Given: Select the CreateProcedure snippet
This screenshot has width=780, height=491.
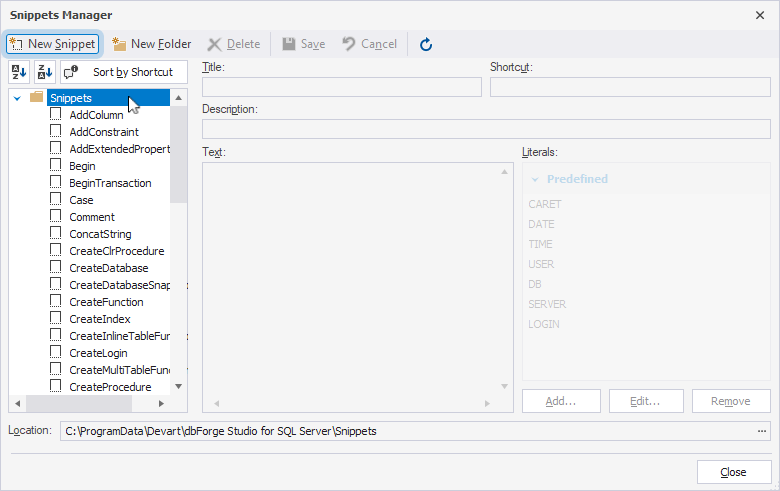Looking at the screenshot, I should click(110, 387).
